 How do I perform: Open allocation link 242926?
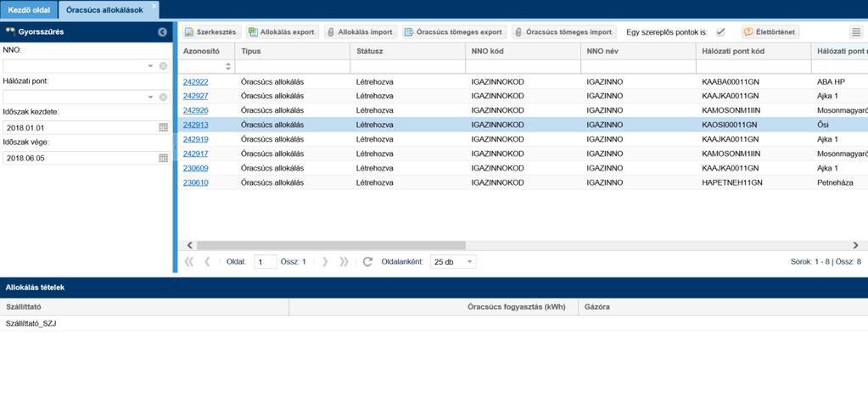[x=195, y=110]
